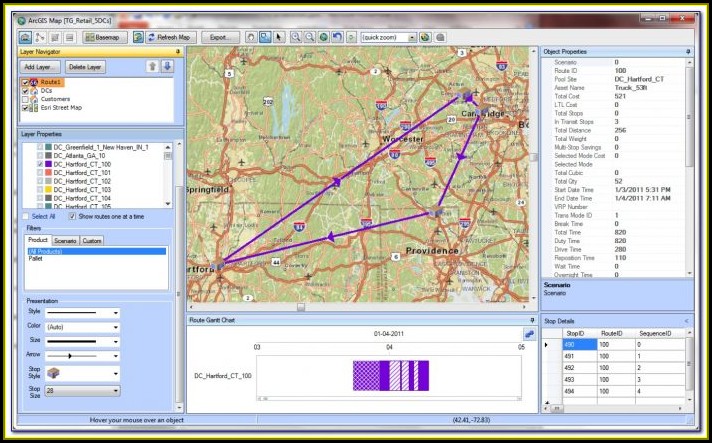Toggle the Customers layer checkbox
The width and height of the screenshot is (712, 443).
click(x=26, y=99)
